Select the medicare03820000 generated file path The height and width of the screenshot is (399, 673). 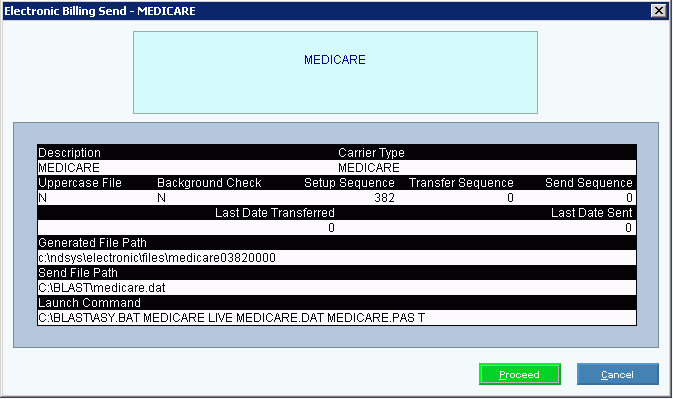[x=157, y=258]
